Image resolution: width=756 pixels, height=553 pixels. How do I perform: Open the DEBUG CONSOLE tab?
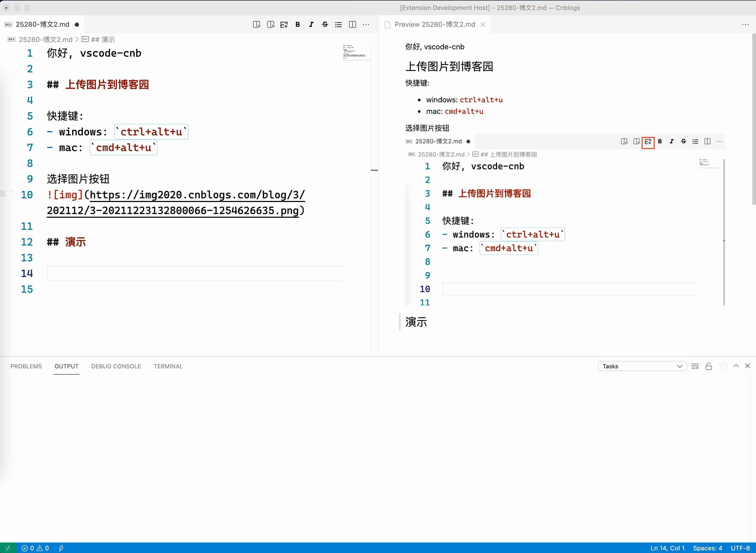click(x=116, y=366)
